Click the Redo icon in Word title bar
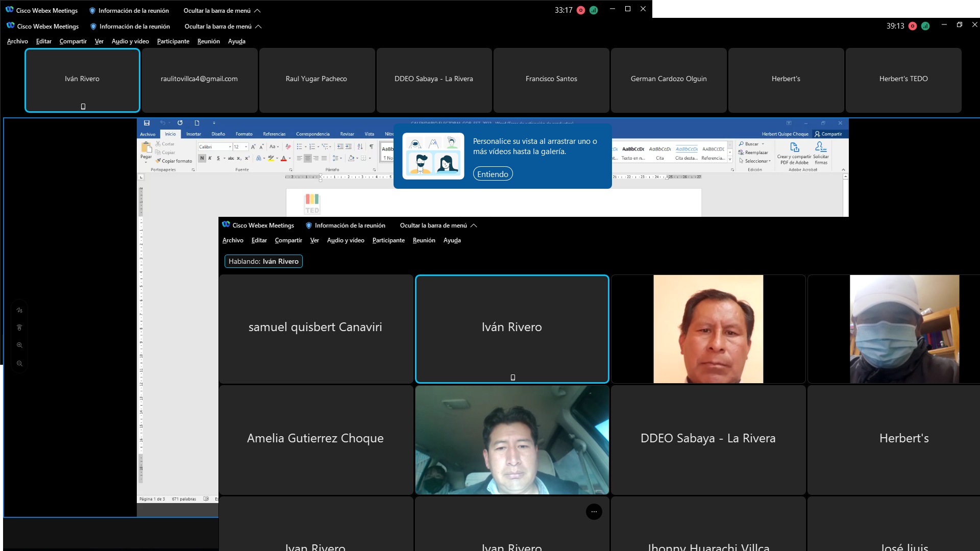The image size is (980, 551). coord(180,123)
